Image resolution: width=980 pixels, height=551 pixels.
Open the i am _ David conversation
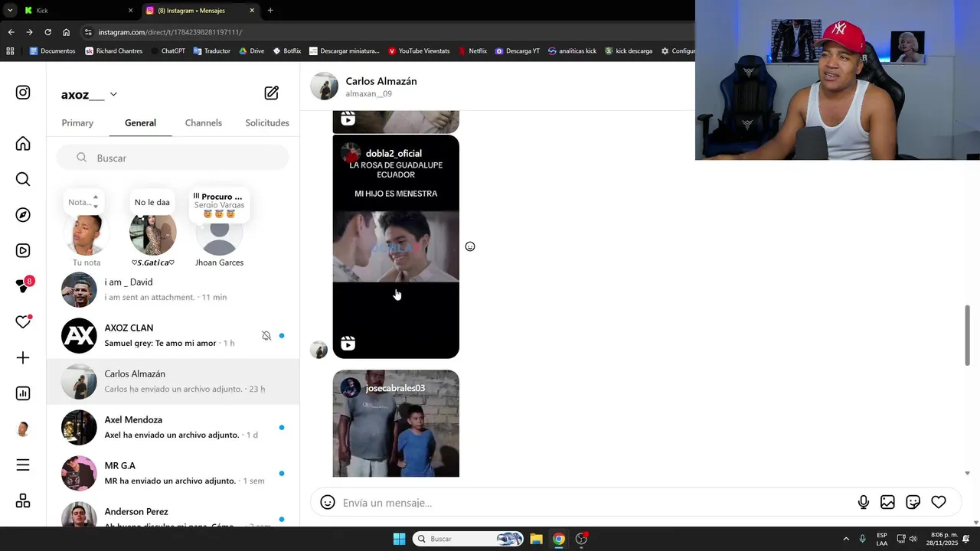173,289
